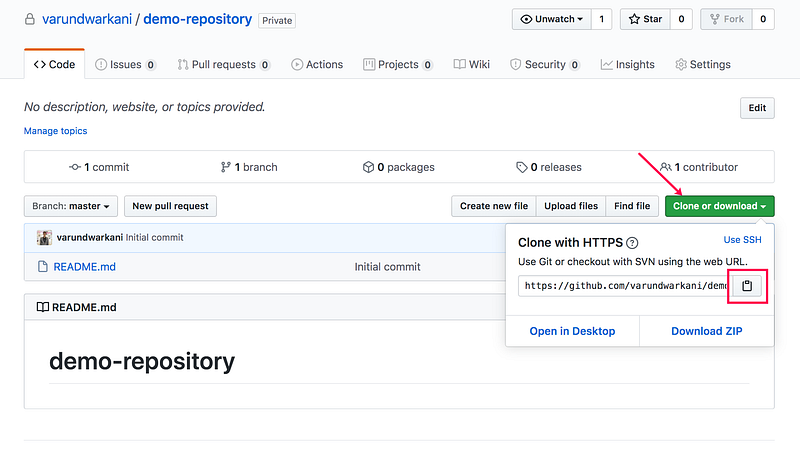Switch to Use SSH link
Screen dimensions: 800x456
pyautogui.click(x=742, y=240)
